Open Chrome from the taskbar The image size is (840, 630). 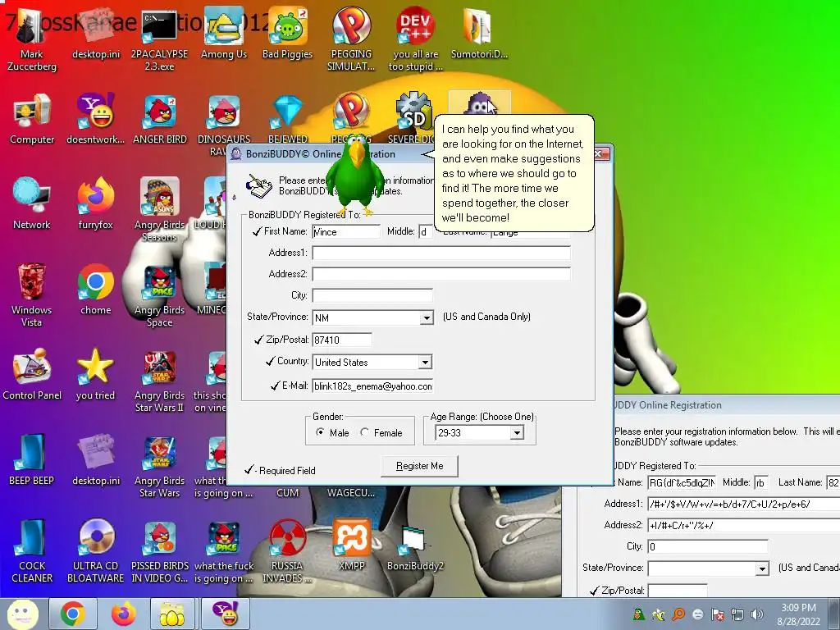tap(73, 614)
